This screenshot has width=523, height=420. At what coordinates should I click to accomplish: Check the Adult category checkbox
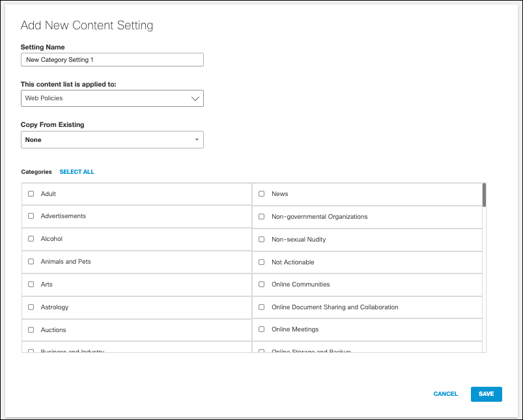pyautogui.click(x=31, y=193)
